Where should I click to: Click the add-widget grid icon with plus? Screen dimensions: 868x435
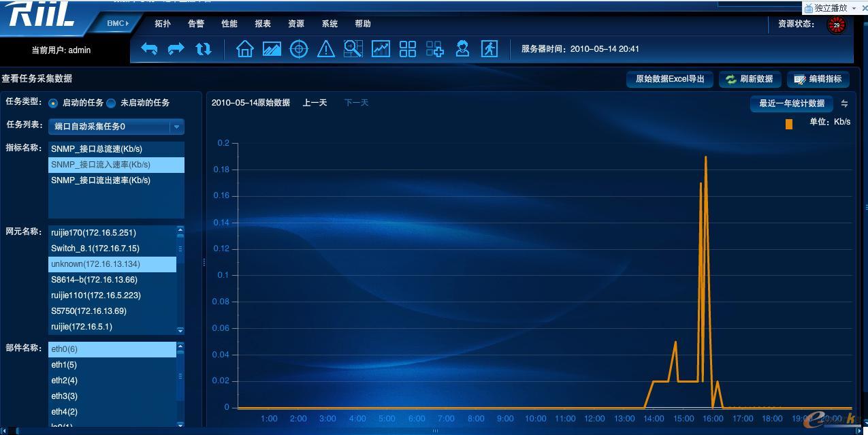click(434, 48)
